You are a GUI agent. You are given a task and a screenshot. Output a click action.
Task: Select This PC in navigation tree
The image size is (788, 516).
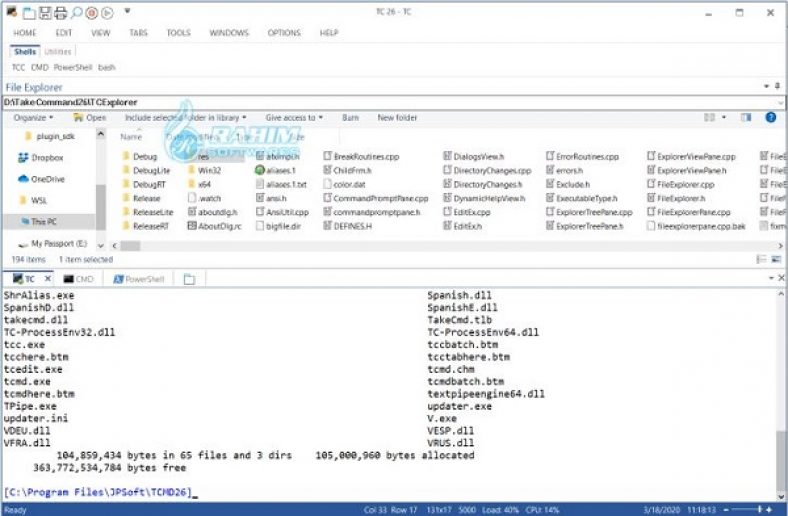coord(39,222)
